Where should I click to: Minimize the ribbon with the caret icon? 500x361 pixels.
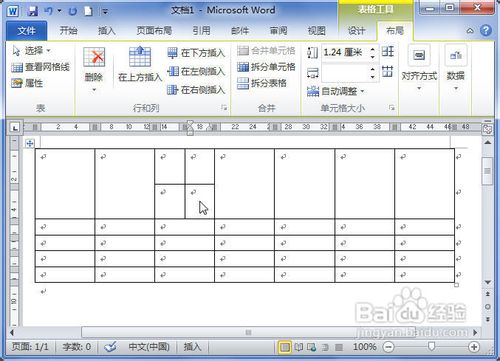(x=470, y=31)
